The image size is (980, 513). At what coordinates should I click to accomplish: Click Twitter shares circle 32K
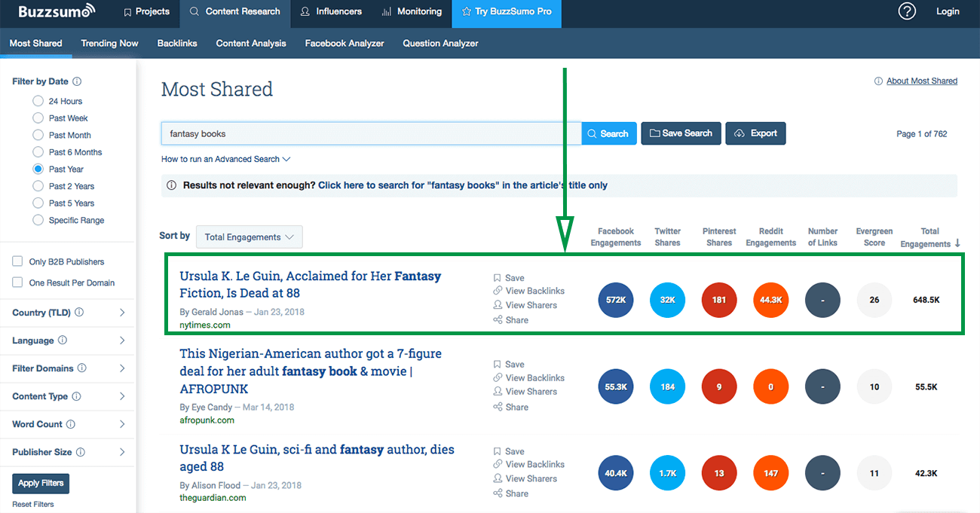pos(667,300)
